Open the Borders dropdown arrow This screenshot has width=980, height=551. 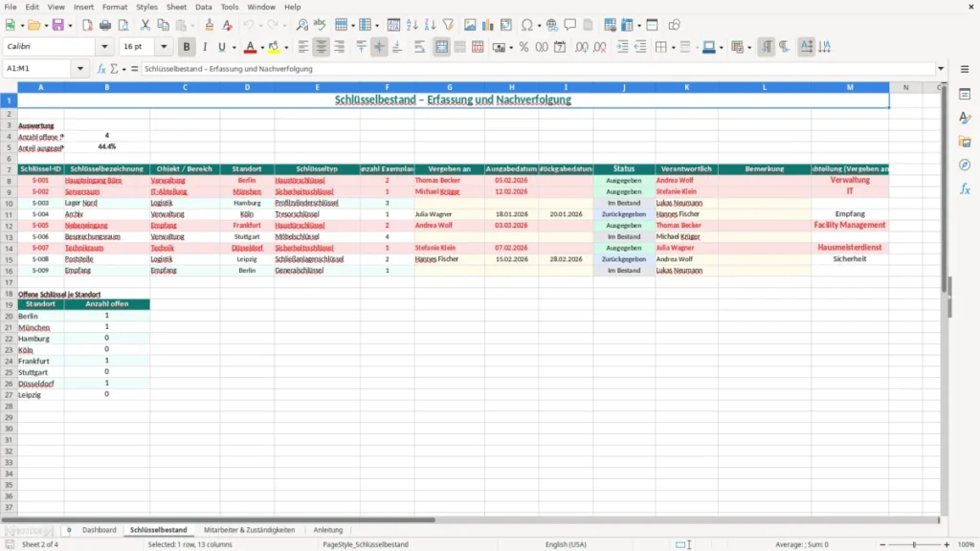tap(673, 48)
